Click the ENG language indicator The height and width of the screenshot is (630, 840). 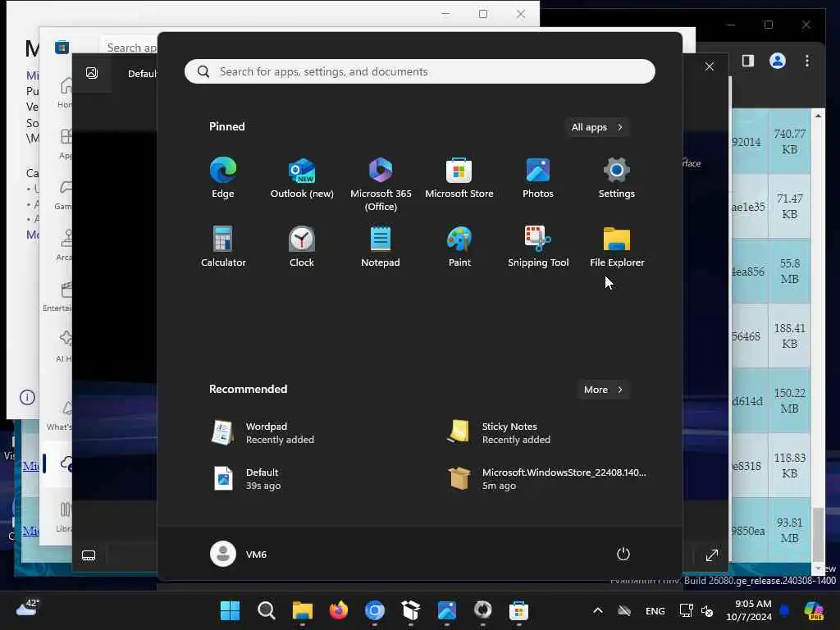point(655,610)
